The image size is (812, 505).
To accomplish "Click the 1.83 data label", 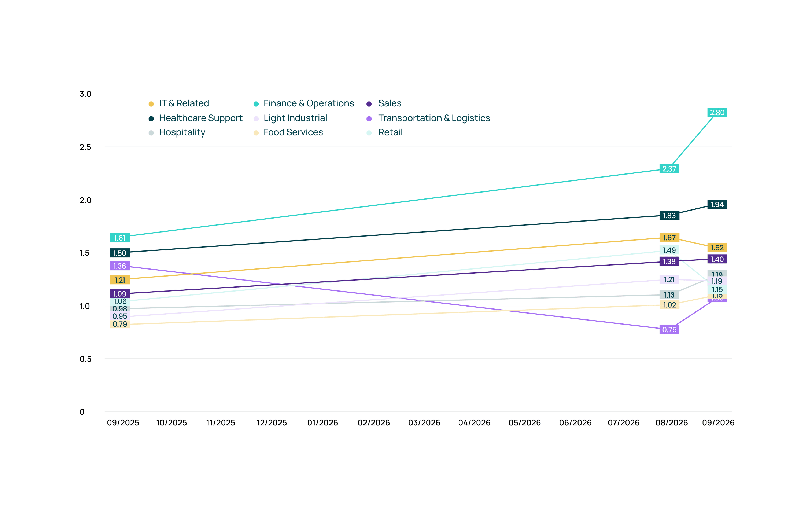I will point(669,216).
